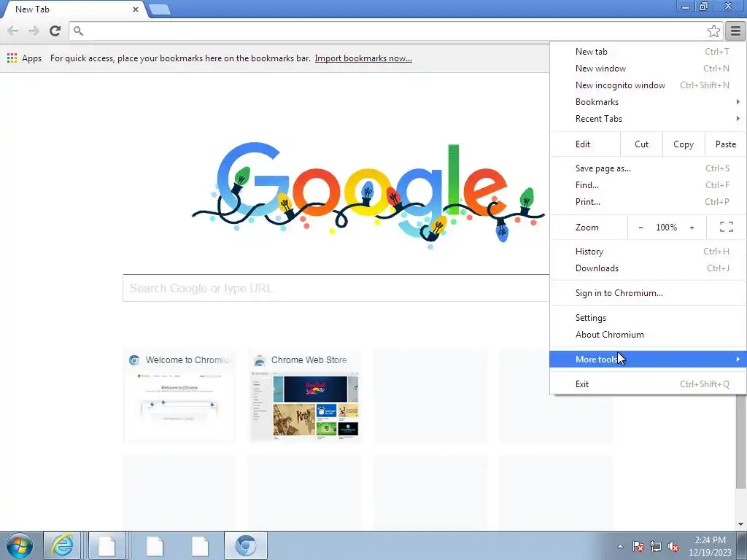Open the third blank document taskbar item
Viewport: 747px width, 560px height.
pos(200,545)
